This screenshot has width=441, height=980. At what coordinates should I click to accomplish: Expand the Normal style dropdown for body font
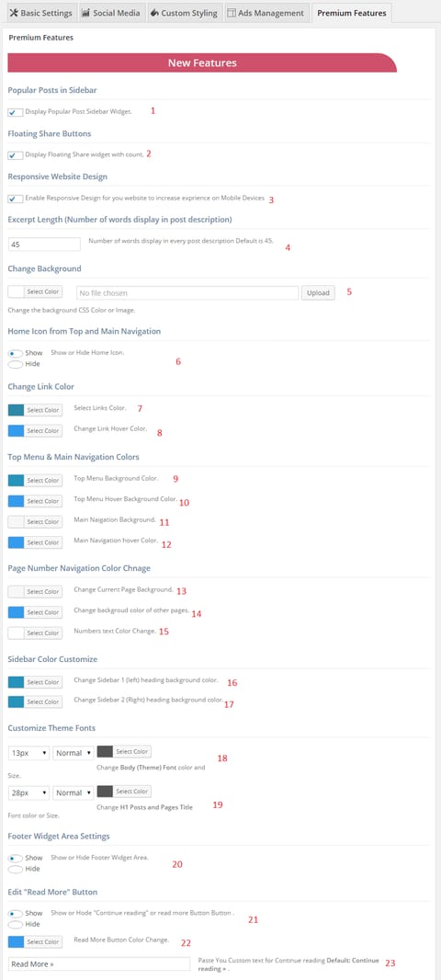tap(73, 753)
